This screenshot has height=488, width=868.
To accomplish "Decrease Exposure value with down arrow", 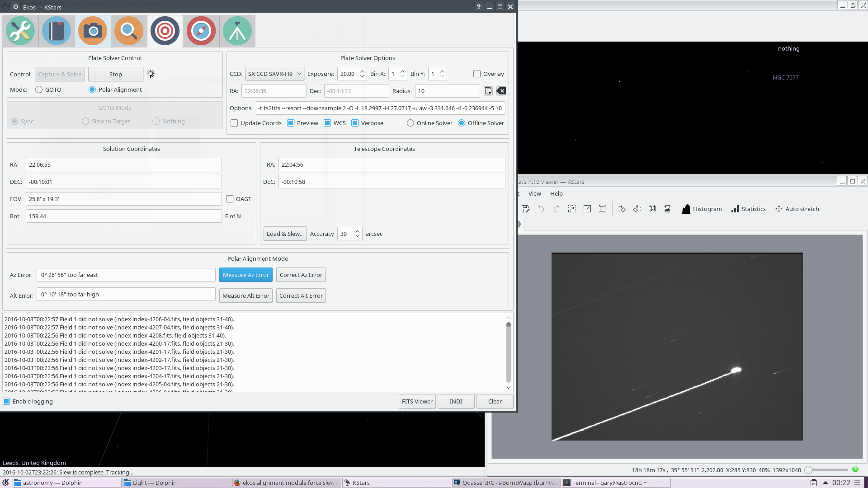I will tap(362, 76).
